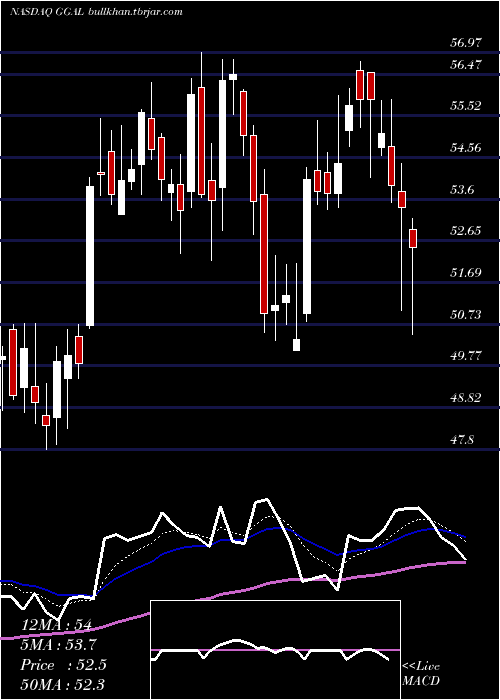Click the 47.8 price axis label
The height and width of the screenshot is (700, 500).
(x=462, y=440)
